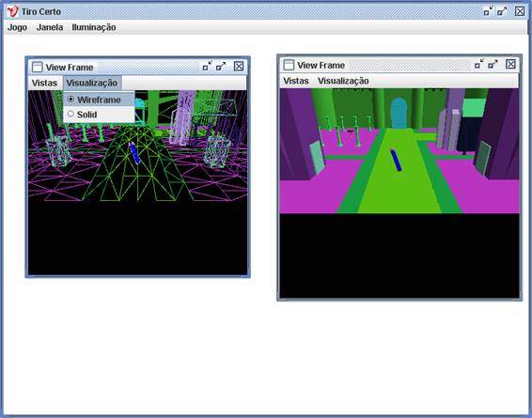The width and height of the screenshot is (532, 418).
Task: Iconify the right View Frame
Action: (x=479, y=64)
